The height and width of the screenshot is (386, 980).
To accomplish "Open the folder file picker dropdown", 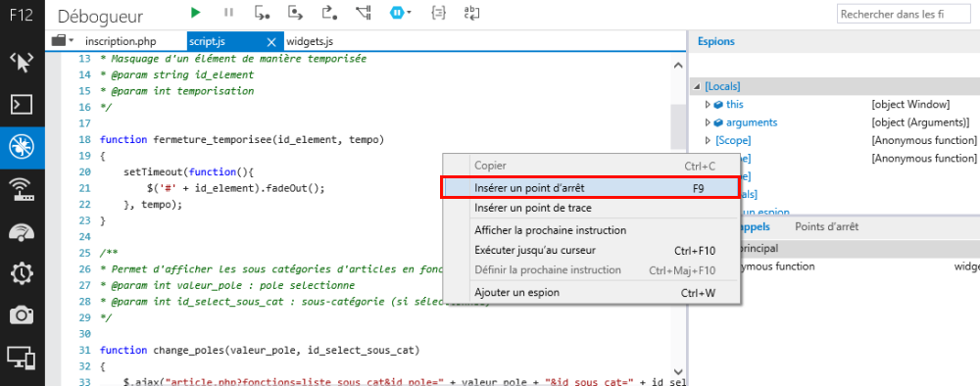I will coord(63,41).
